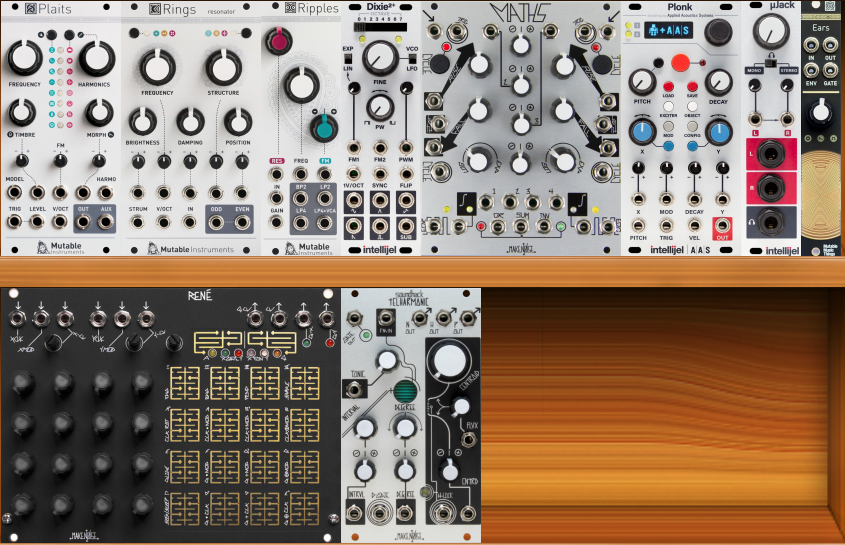Adjust the Rings POSITION knob

238,121
